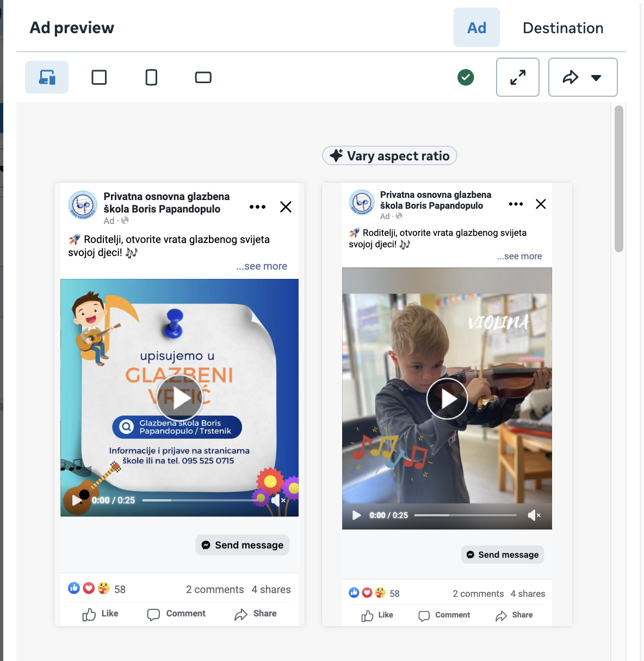The height and width of the screenshot is (661, 644).
Task: Open 2 comments on left ad
Action: click(215, 589)
